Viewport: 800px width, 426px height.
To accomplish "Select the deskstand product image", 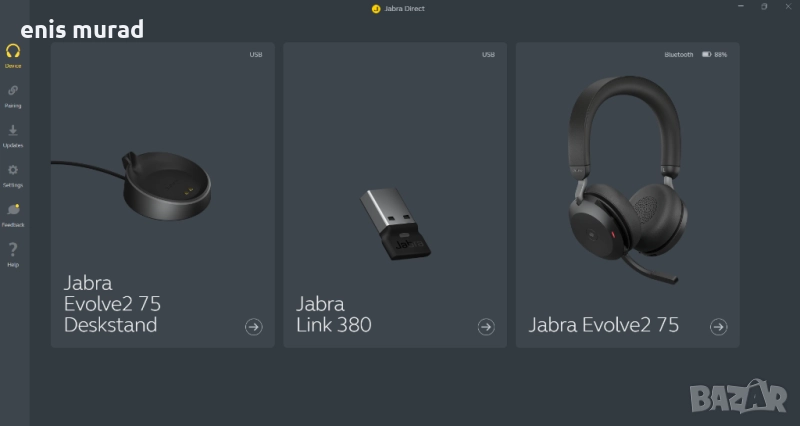I will click(x=133, y=185).
